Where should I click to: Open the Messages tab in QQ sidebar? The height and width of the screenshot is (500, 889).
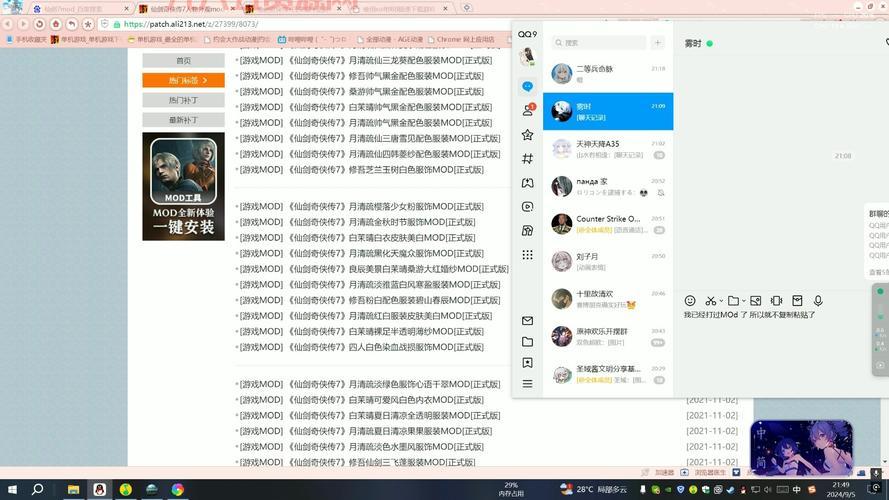[x=527, y=86]
